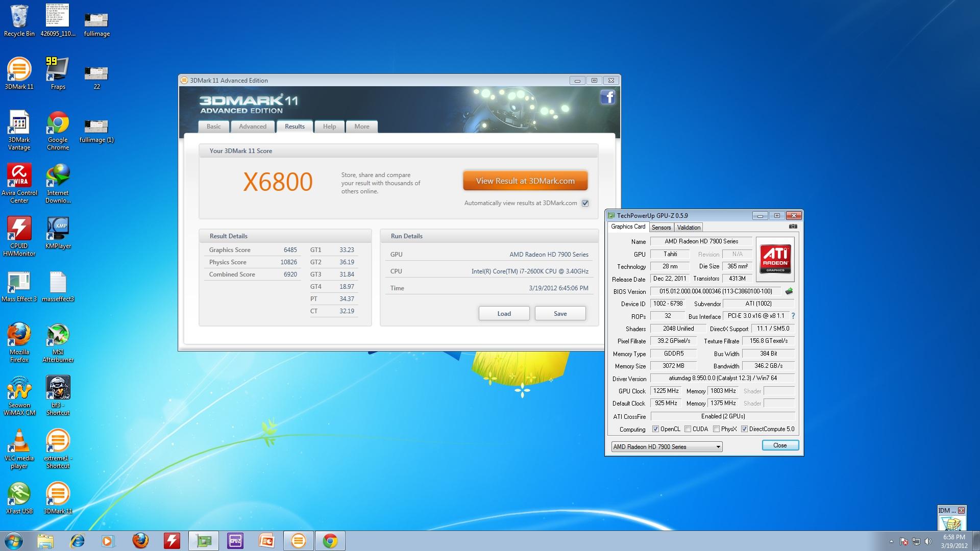Image resolution: width=980 pixels, height=551 pixels.
Task: Open VLC media player desktop icon
Action: [x=19, y=448]
